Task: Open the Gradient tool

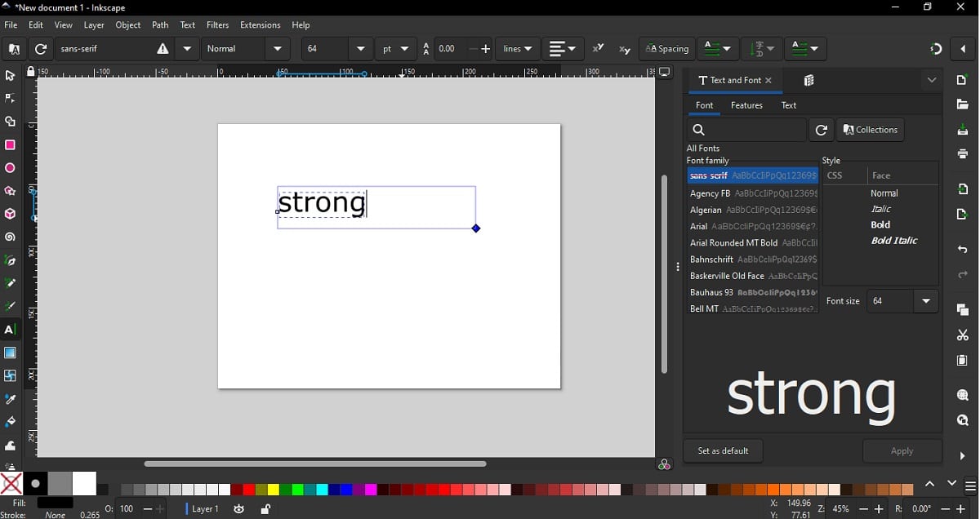Action: pos(11,353)
